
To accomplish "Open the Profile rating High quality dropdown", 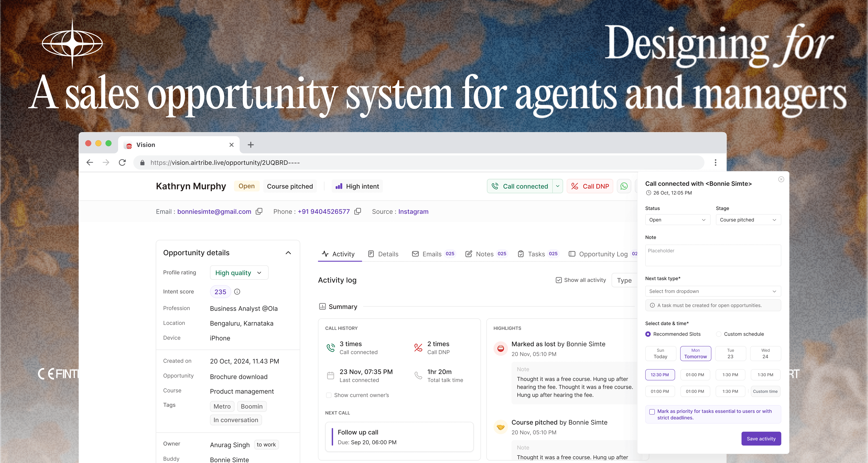I will (x=239, y=273).
